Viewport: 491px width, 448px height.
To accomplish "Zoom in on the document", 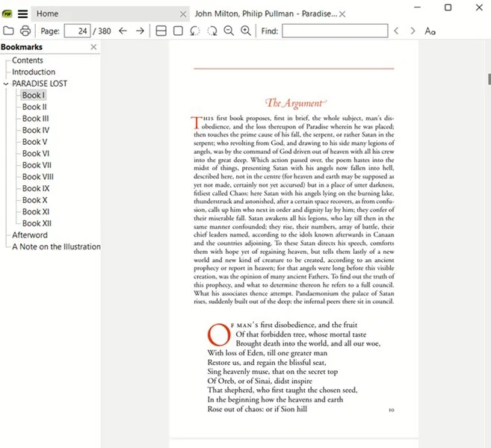I will pos(246,31).
